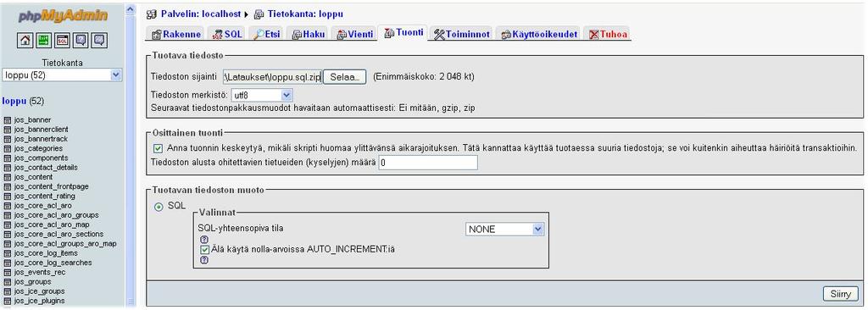Viewport: 868px width, 310px height.
Task: Select the SQL format radio button
Action: tap(159, 207)
